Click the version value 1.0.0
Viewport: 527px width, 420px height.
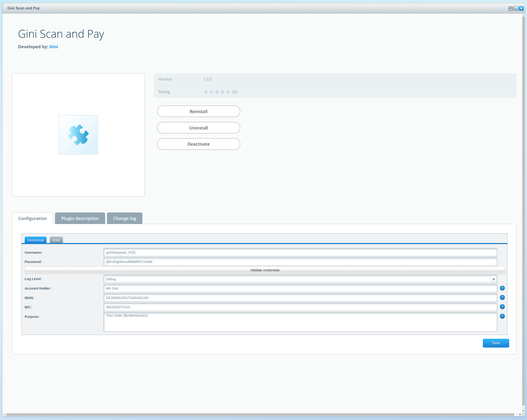pyautogui.click(x=208, y=79)
